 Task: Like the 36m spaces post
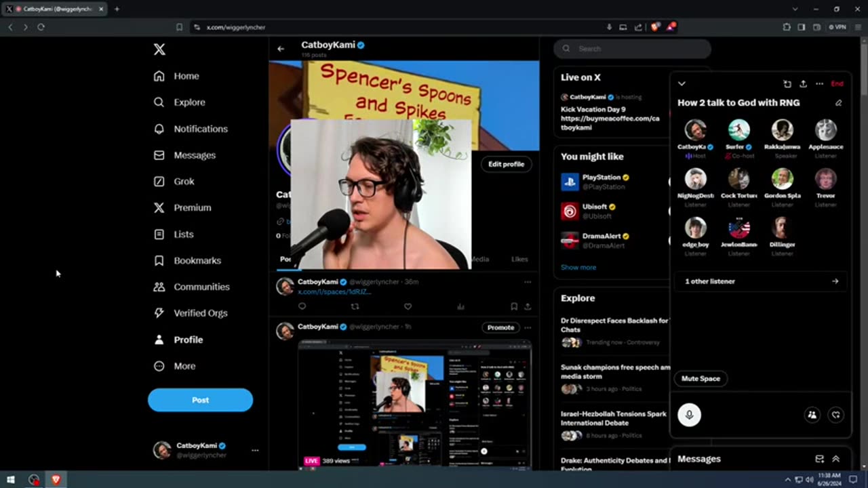pyautogui.click(x=408, y=306)
